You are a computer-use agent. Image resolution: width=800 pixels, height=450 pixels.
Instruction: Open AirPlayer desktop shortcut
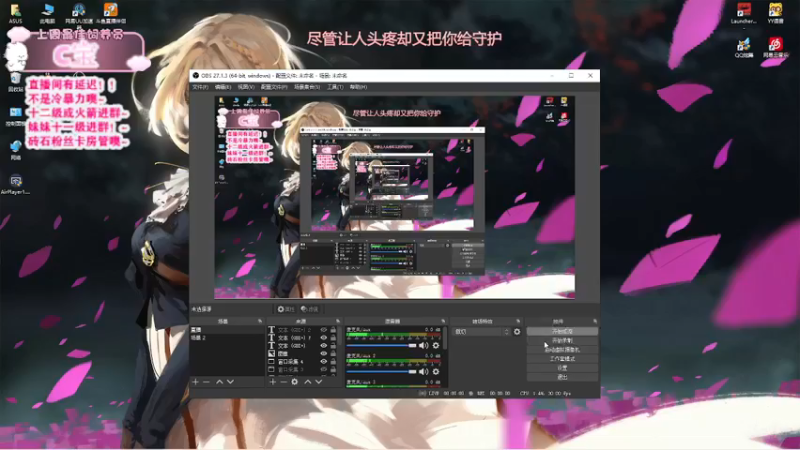pyautogui.click(x=15, y=185)
